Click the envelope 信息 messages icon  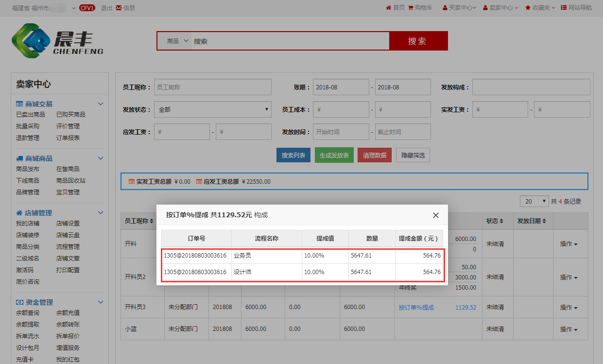point(119,8)
